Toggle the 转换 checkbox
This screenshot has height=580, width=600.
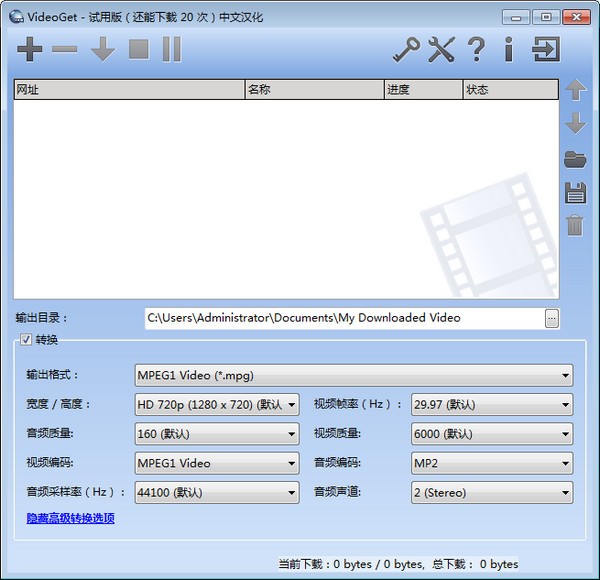pyautogui.click(x=26, y=339)
